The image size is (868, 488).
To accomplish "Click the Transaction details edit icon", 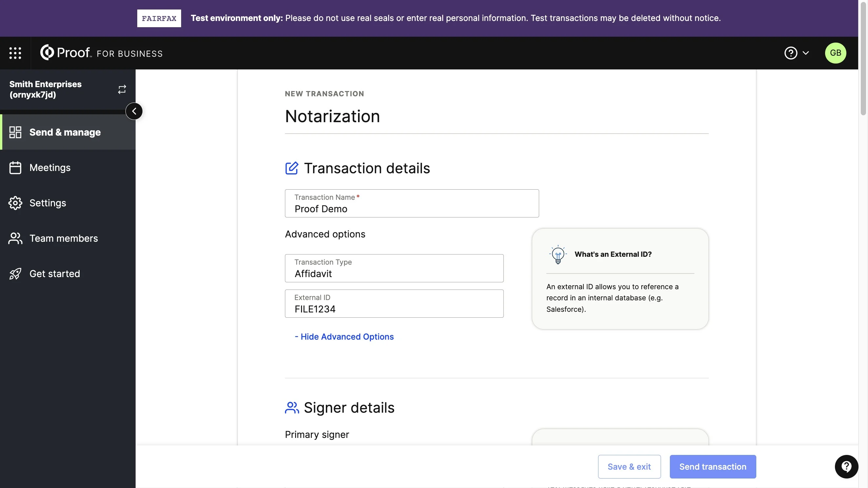I will pyautogui.click(x=292, y=168).
